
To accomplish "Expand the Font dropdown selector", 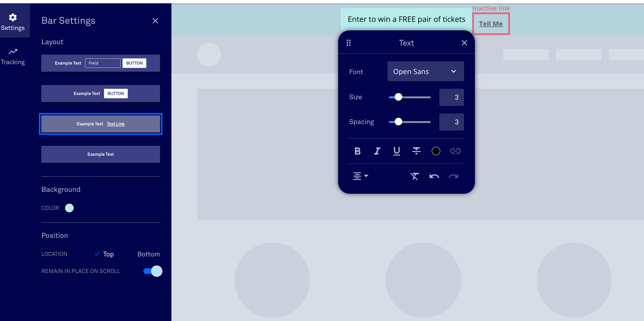I will [425, 71].
